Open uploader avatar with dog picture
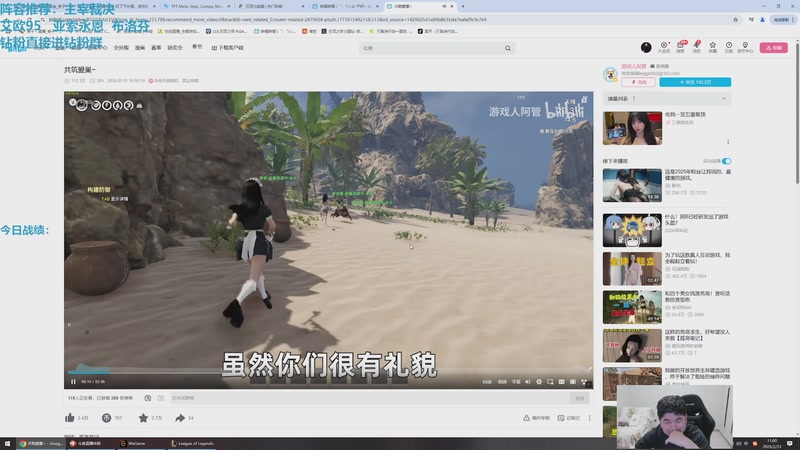This screenshot has width=800, height=450. pos(610,74)
